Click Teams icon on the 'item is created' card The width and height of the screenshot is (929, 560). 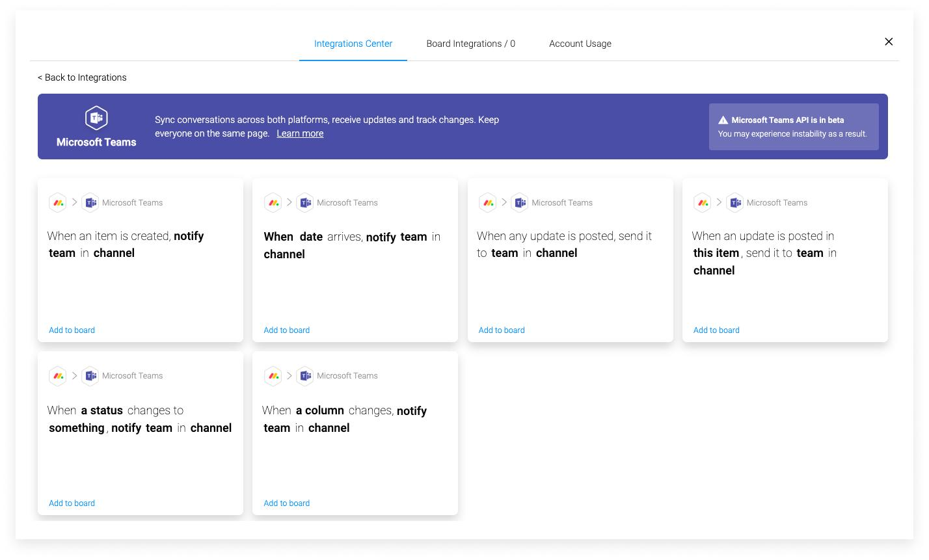click(x=90, y=203)
